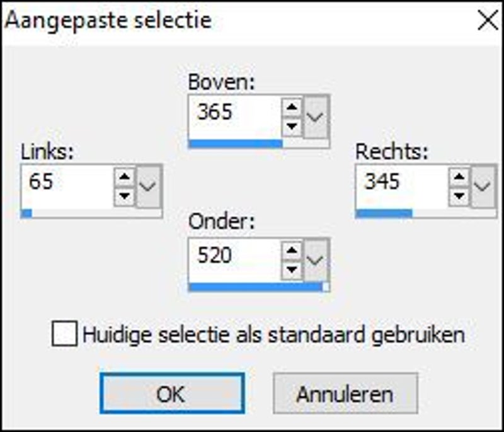The image size is (504, 432).
Task: Decrease the Rechts value with down arrow
Action: tap(461, 195)
